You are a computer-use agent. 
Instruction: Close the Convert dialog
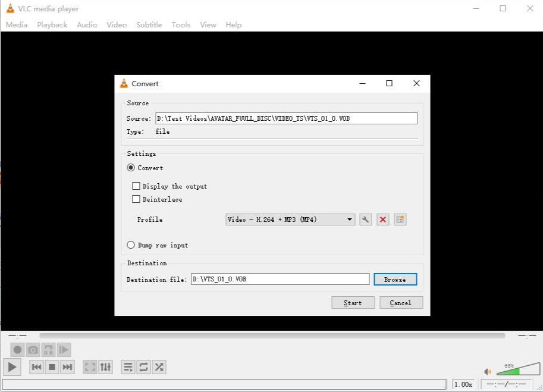(416, 83)
